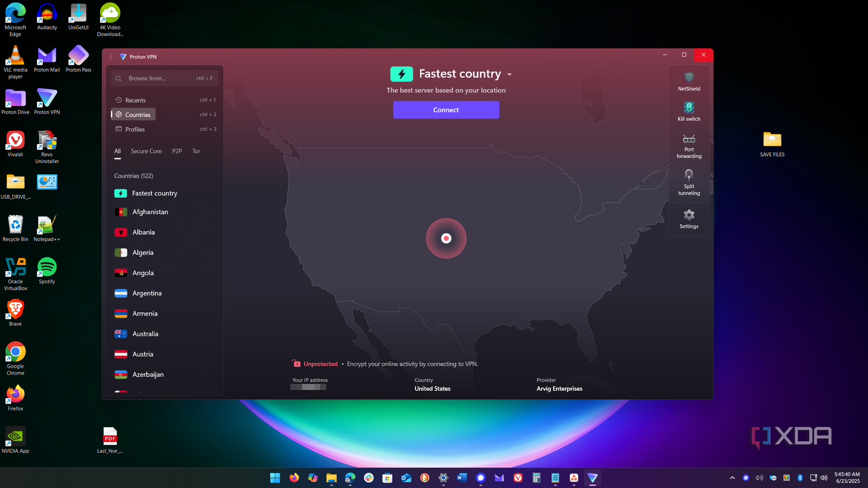The image size is (868, 488).
Task: Select the Revo Uninstaller desktop icon
Action: coord(47,148)
